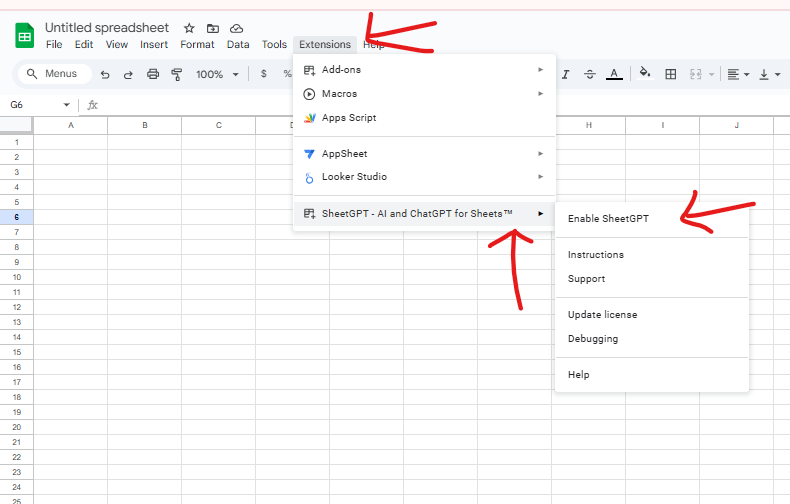Open the Insert menu
This screenshot has width=790, height=504.
point(154,44)
